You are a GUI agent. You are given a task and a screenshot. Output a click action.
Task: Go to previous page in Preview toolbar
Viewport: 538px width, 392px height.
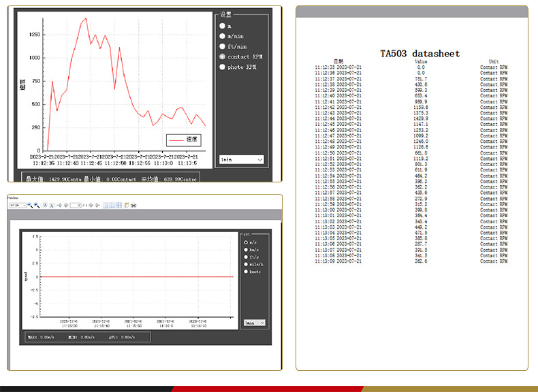pos(66,205)
